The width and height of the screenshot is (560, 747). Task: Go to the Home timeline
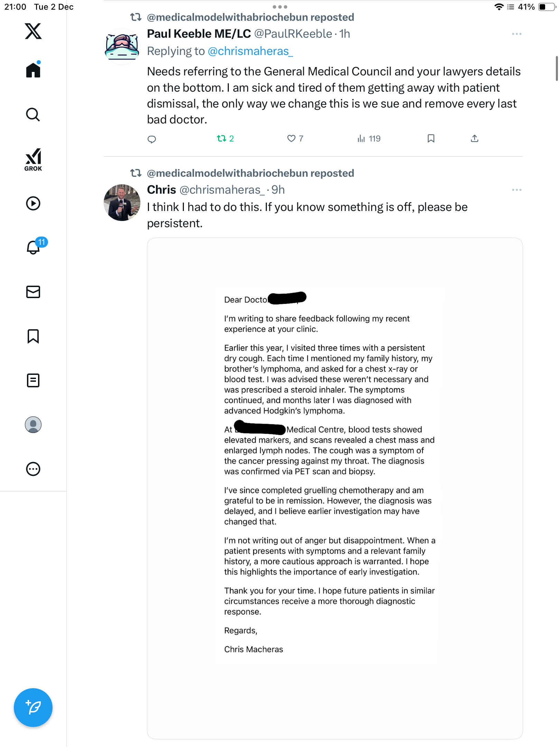[x=33, y=70]
